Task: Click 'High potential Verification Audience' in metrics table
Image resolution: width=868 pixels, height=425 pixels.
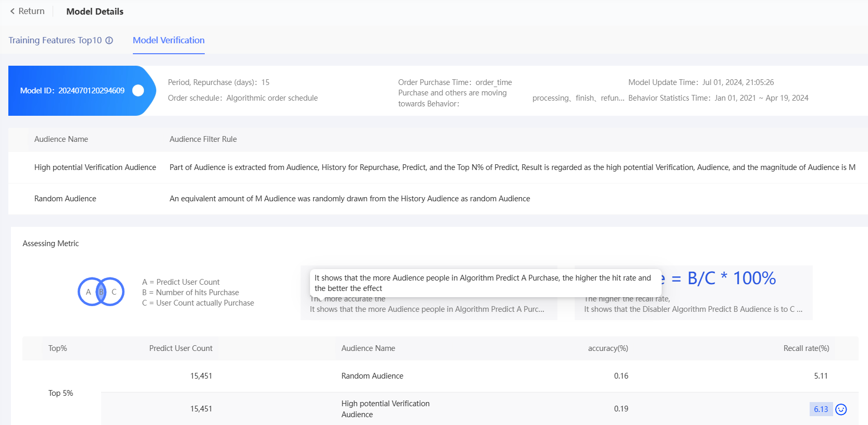Action: (x=386, y=409)
